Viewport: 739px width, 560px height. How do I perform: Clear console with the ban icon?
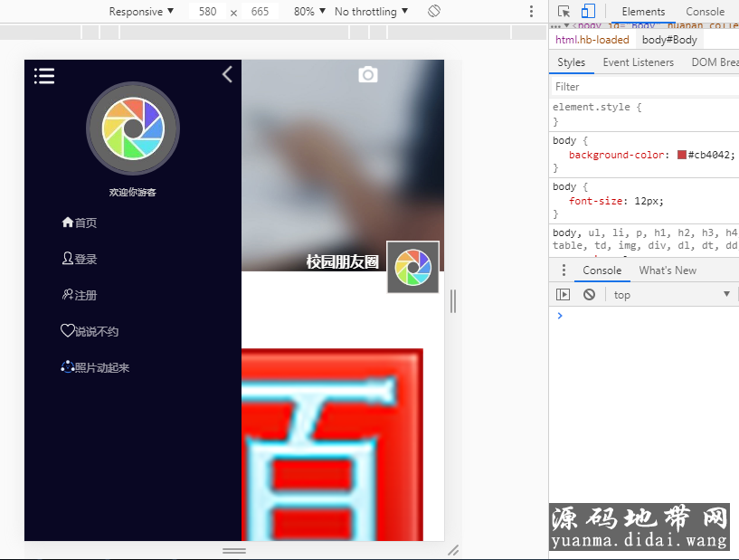point(589,295)
